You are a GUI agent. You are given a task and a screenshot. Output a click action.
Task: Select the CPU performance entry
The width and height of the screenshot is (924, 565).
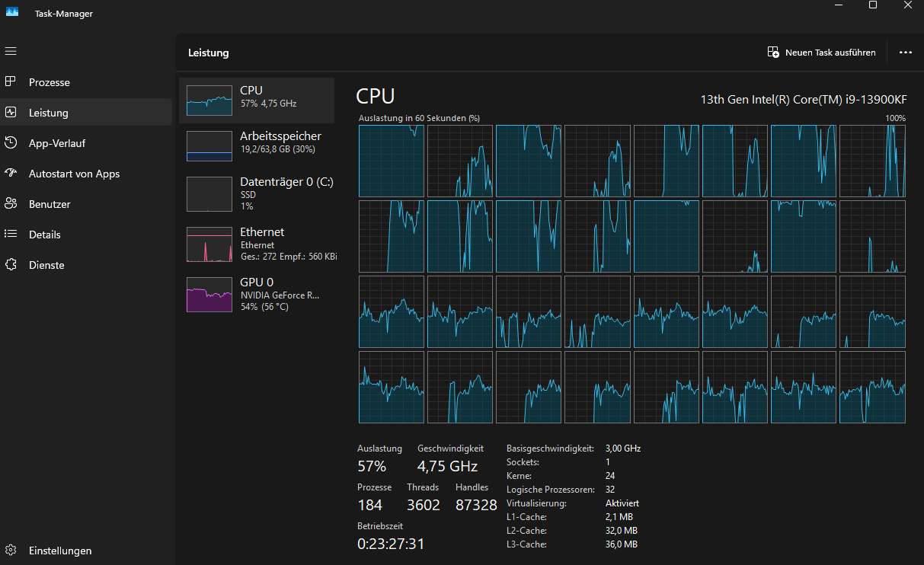click(x=257, y=100)
